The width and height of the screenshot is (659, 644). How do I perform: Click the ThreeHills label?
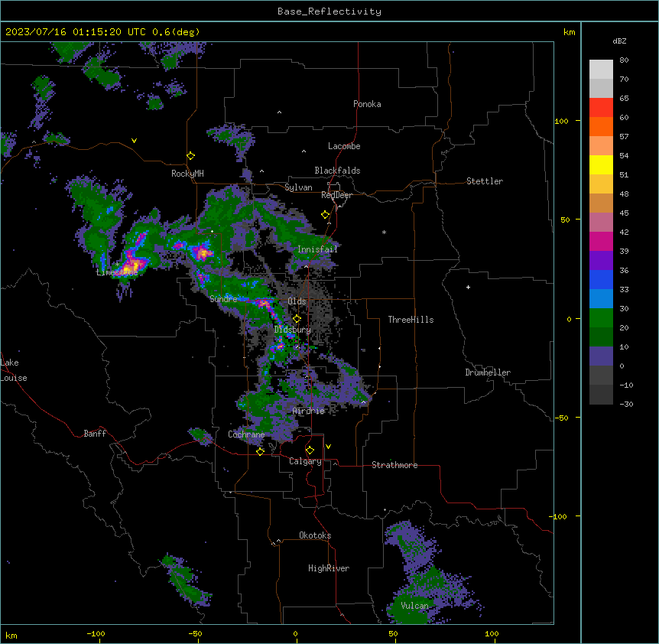click(411, 320)
